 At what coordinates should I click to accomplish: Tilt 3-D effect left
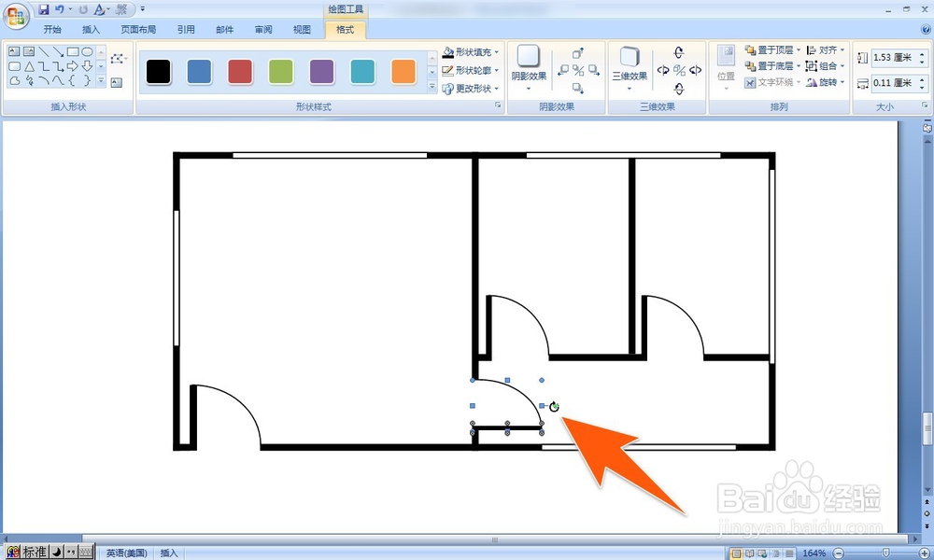pyautogui.click(x=663, y=70)
